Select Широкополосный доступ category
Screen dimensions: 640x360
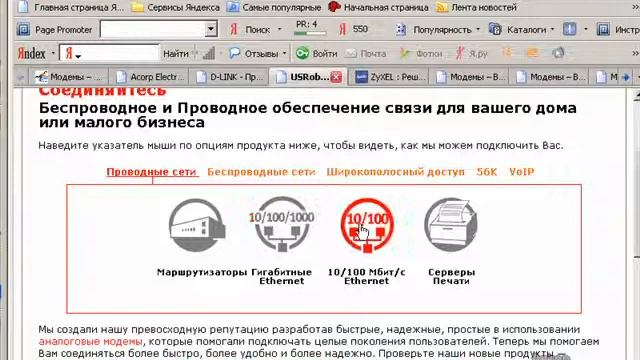coord(396,172)
